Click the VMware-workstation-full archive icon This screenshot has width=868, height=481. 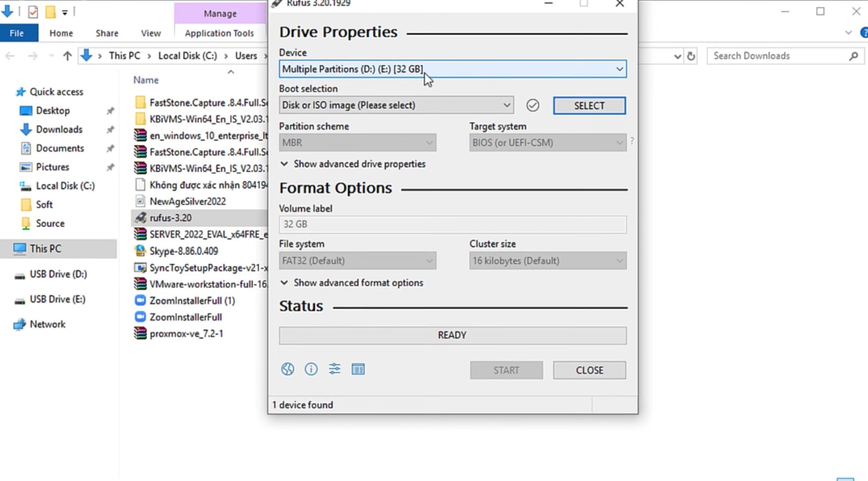pyautogui.click(x=141, y=284)
